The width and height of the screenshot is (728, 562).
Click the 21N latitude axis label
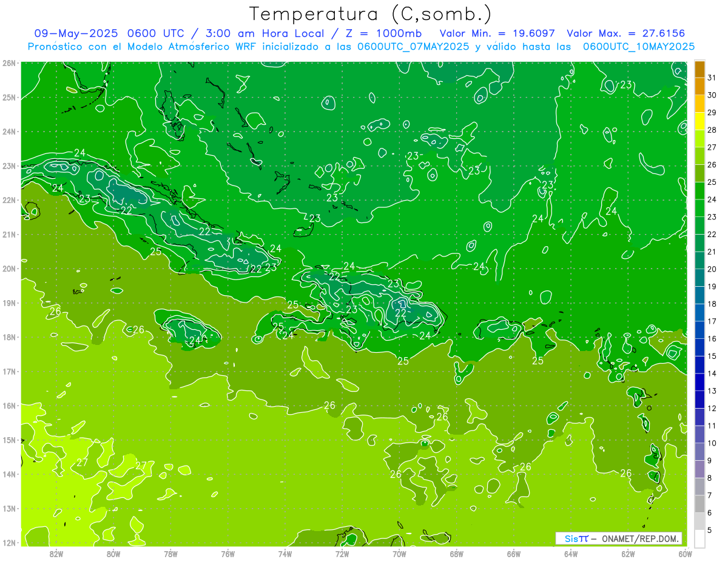tap(9, 235)
